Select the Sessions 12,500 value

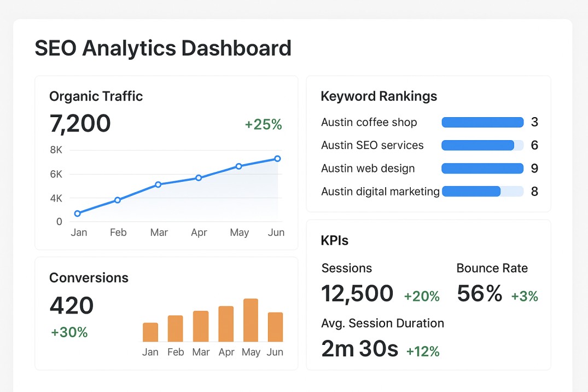pyautogui.click(x=357, y=294)
